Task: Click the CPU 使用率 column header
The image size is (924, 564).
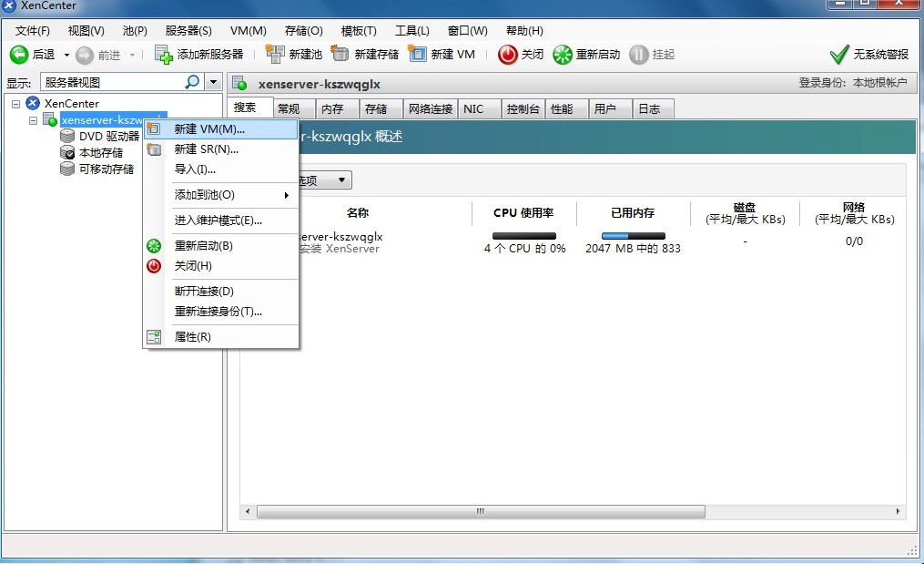Action: click(523, 213)
